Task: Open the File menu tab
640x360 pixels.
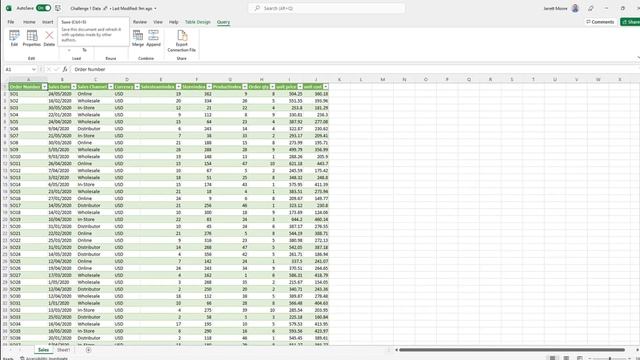Action: [x=11, y=22]
